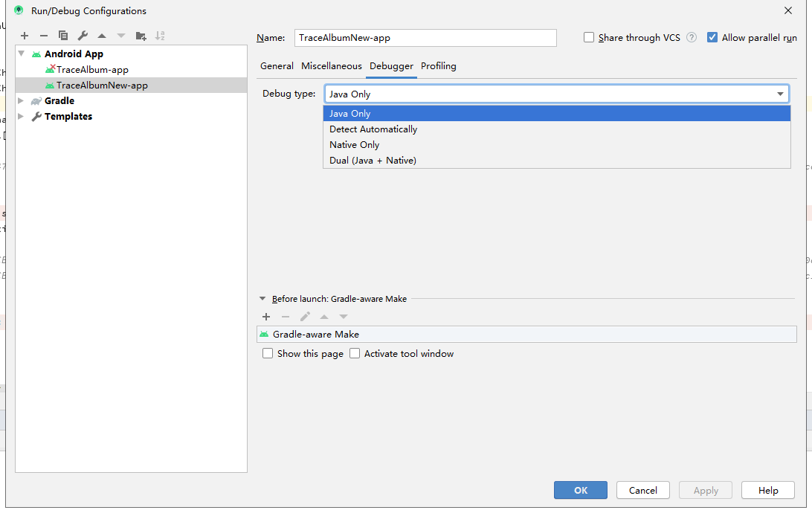The width and height of the screenshot is (812, 513).
Task: Sort configurations alphabetically
Action: (x=161, y=35)
